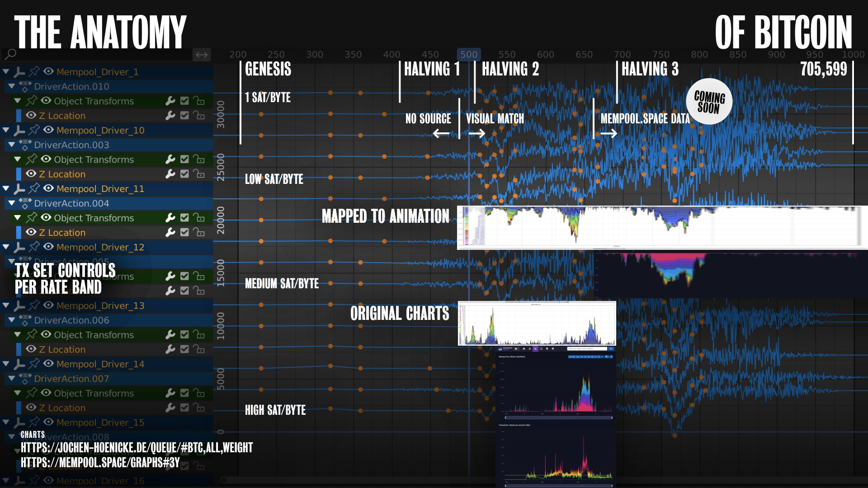This screenshot has width=868, height=488.
Task: Collapse Object Transforms under DriverAction.004
Action: pyautogui.click(x=18, y=217)
